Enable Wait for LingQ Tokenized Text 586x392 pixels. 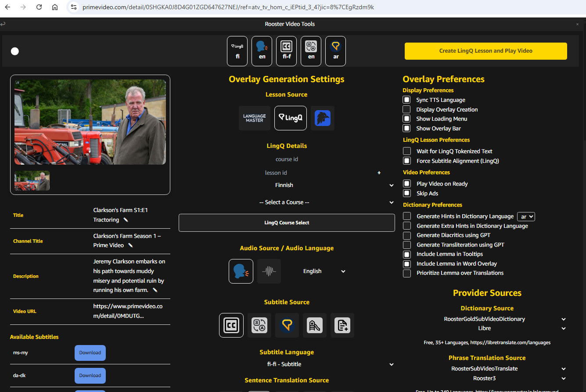[x=407, y=151]
